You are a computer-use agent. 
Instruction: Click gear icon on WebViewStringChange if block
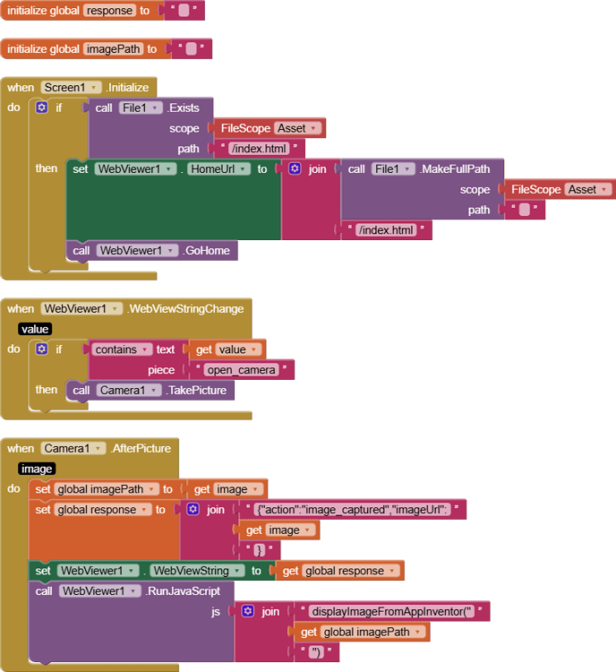(41, 349)
